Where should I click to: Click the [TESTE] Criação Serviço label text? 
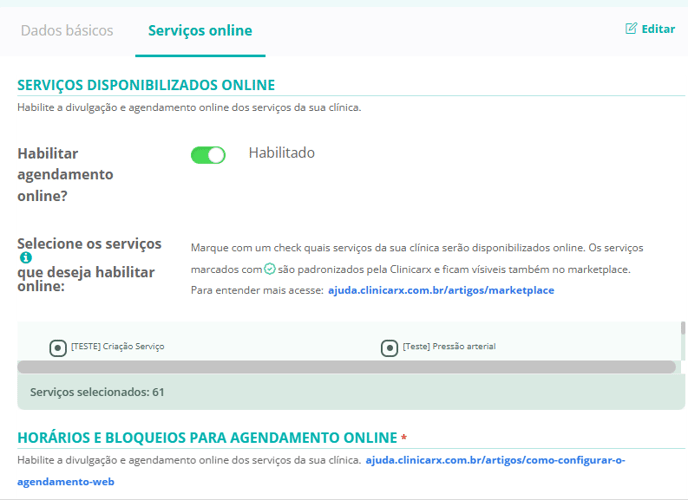[x=117, y=347]
